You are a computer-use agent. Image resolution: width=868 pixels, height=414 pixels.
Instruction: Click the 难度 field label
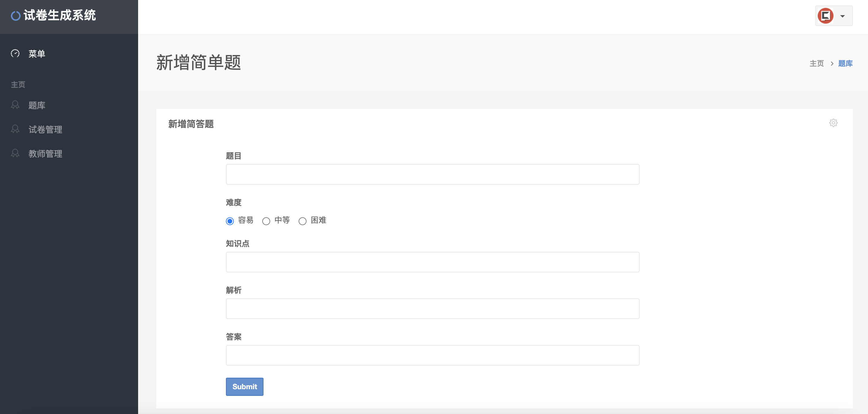234,203
